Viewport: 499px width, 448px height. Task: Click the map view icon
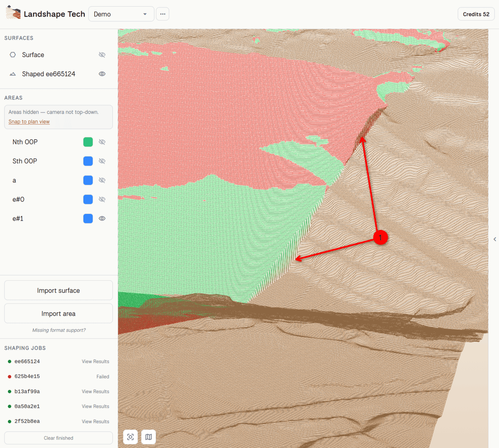pyautogui.click(x=149, y=437)
